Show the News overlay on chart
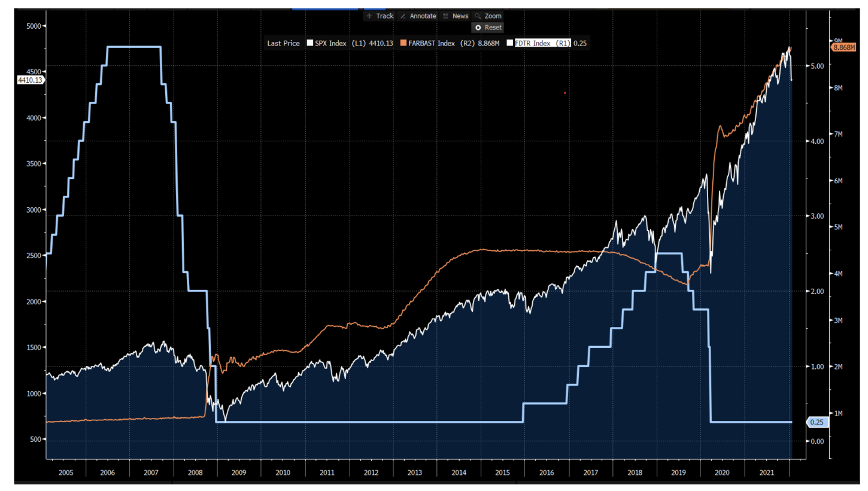This screenshot has width=868, height=491. (456, 16)
